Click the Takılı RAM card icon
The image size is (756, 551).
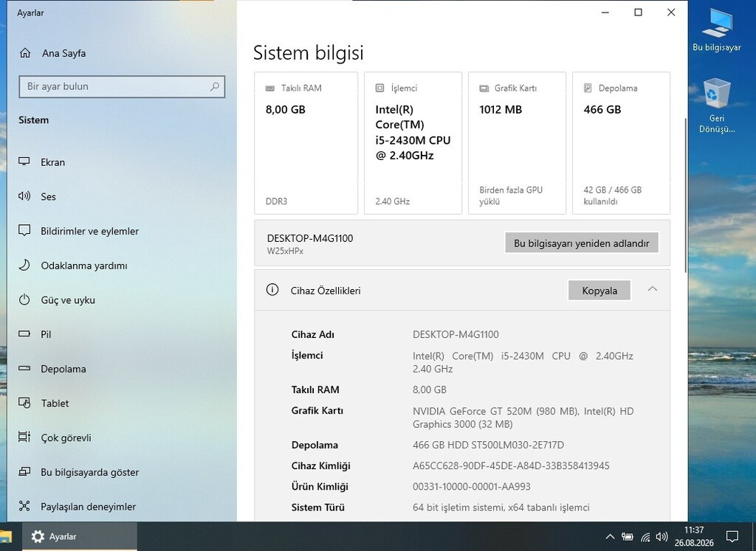(270, 88)
